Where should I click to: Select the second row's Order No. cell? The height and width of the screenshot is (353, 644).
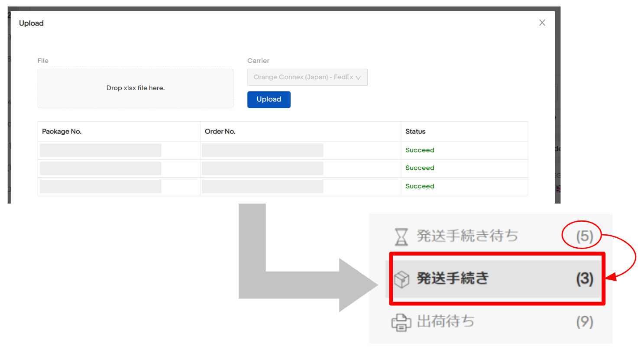coord(262,168)
